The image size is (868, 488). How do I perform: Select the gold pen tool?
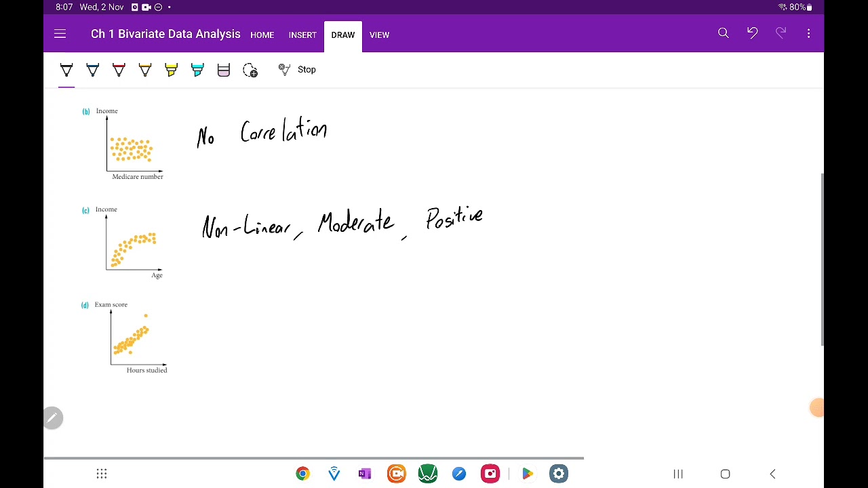145,70
